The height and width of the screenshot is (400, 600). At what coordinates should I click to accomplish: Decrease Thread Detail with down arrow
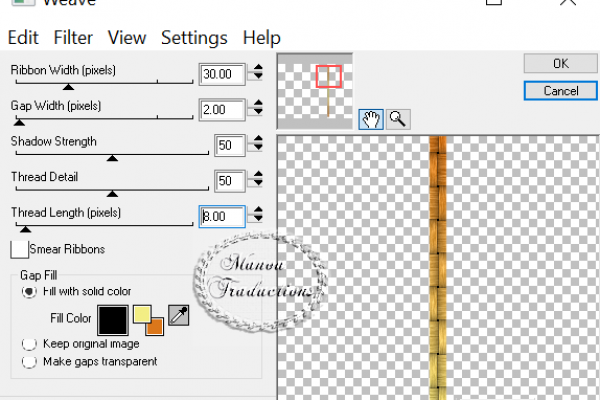click(x=258, y=183)
